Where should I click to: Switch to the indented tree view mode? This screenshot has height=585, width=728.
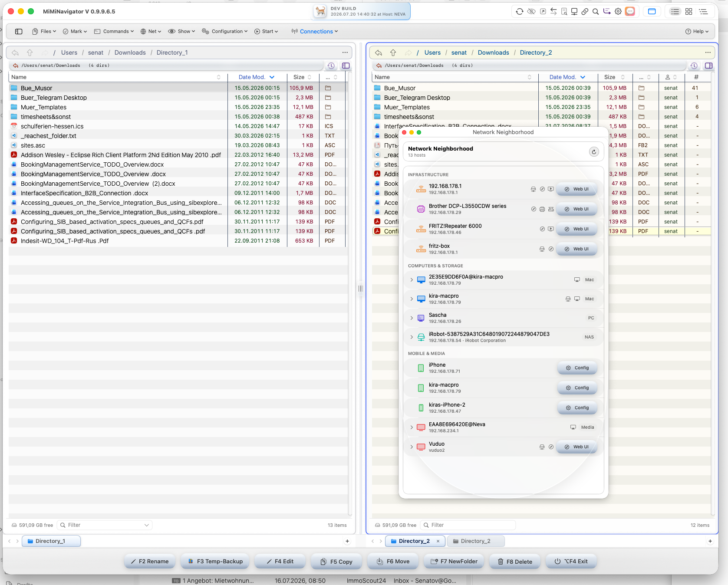(703, 12)
